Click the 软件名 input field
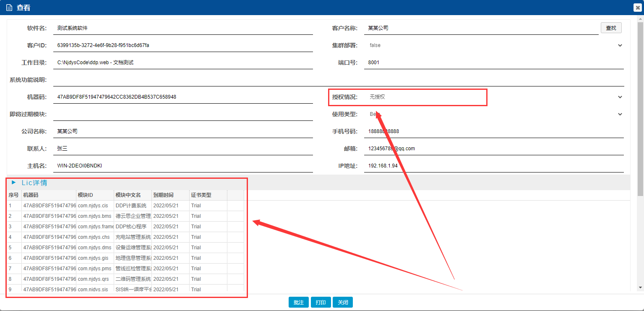 [184, 28]
